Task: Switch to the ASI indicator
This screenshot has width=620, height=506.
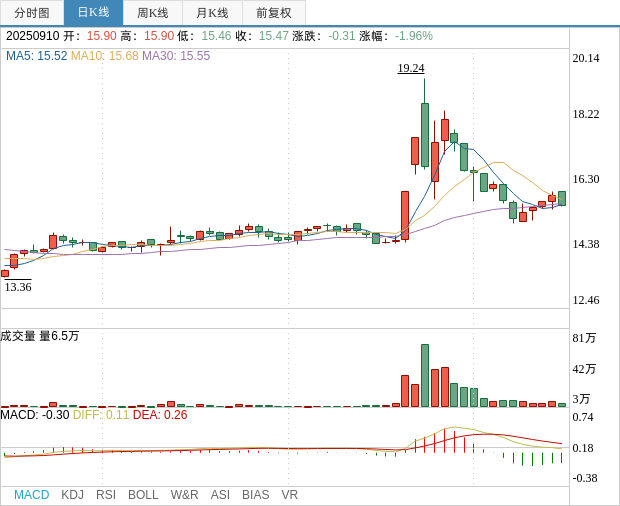Action: coord(220,495)
